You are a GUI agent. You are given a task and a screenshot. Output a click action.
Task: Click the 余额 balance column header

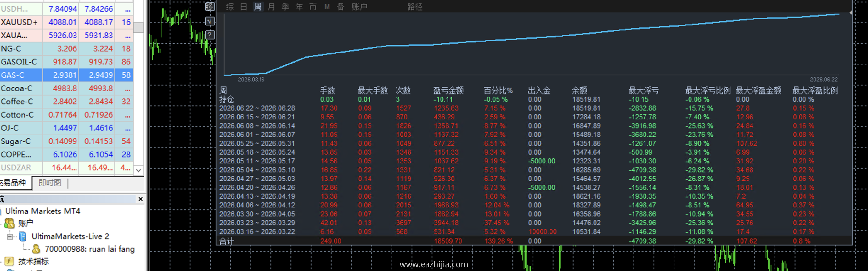580,91
